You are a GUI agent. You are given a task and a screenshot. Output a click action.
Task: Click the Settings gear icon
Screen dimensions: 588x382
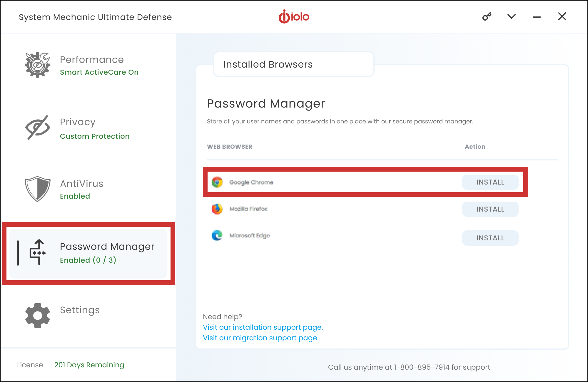pos(38,316)
